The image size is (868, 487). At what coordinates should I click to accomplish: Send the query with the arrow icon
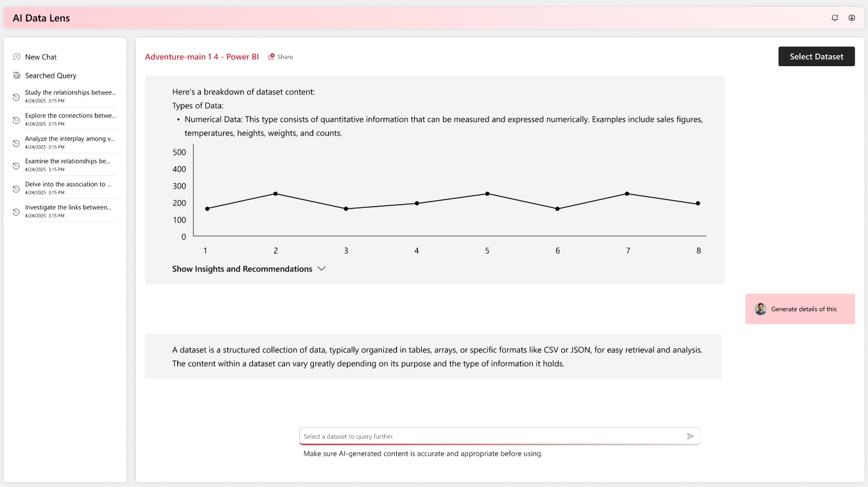click(691, 436)
